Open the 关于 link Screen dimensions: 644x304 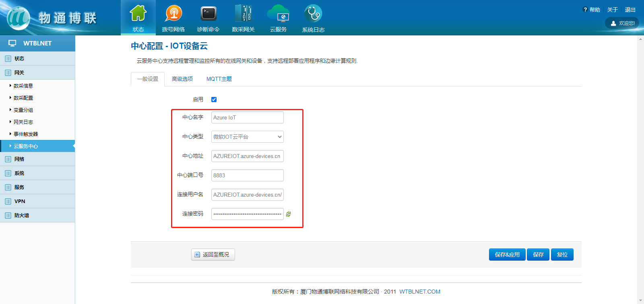(612, 10)
